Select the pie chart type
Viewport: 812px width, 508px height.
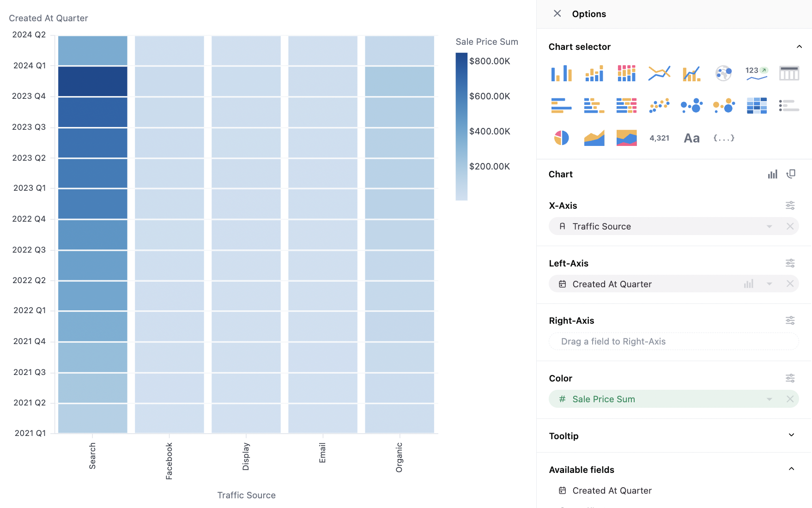click(x=561, y=138)
